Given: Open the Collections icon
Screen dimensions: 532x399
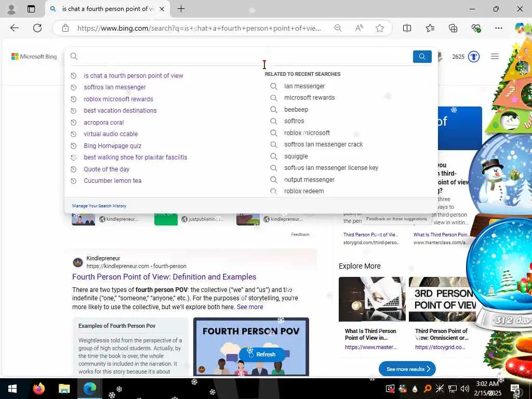Looking at the screenshot, I should coord(453,28).
